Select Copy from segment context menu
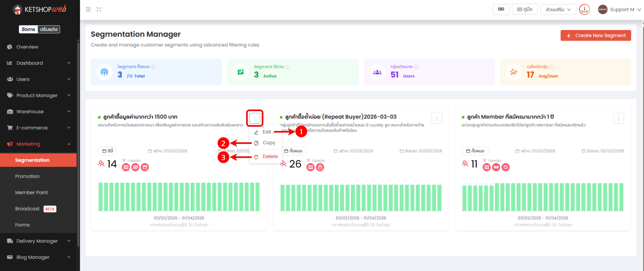 (x=268, y=143)
